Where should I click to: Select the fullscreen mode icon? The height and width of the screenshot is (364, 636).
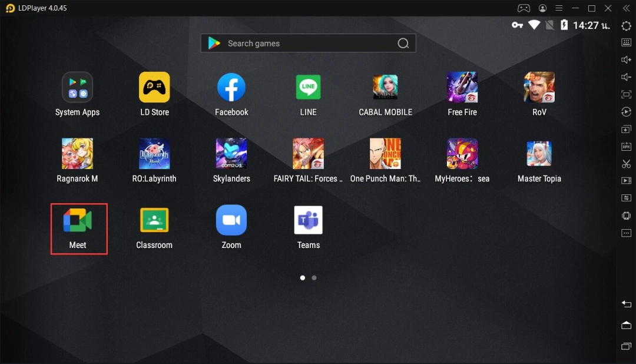626,94
